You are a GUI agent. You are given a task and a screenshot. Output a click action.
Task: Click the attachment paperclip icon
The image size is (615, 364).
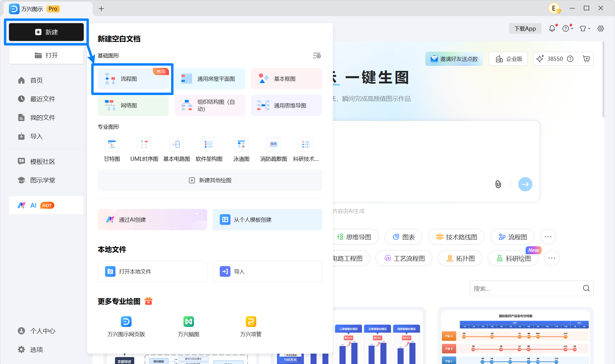(498, 184)
